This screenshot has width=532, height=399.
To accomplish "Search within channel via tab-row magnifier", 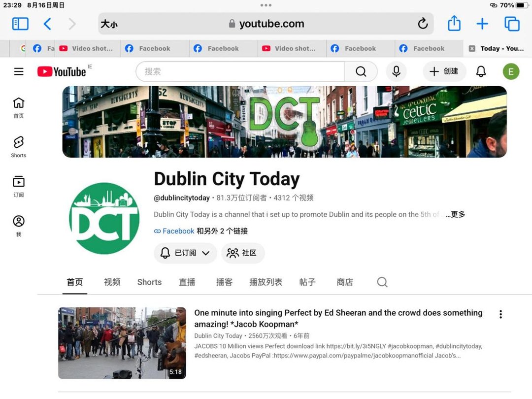I will [382, 282].
